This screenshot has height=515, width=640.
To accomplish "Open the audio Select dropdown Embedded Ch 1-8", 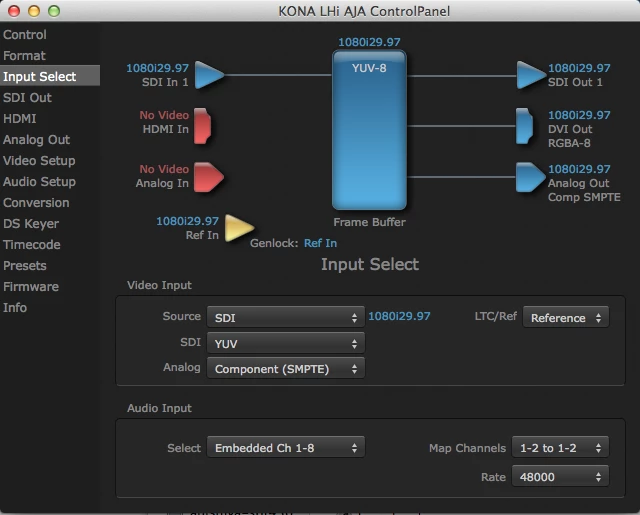I will 286,447.
